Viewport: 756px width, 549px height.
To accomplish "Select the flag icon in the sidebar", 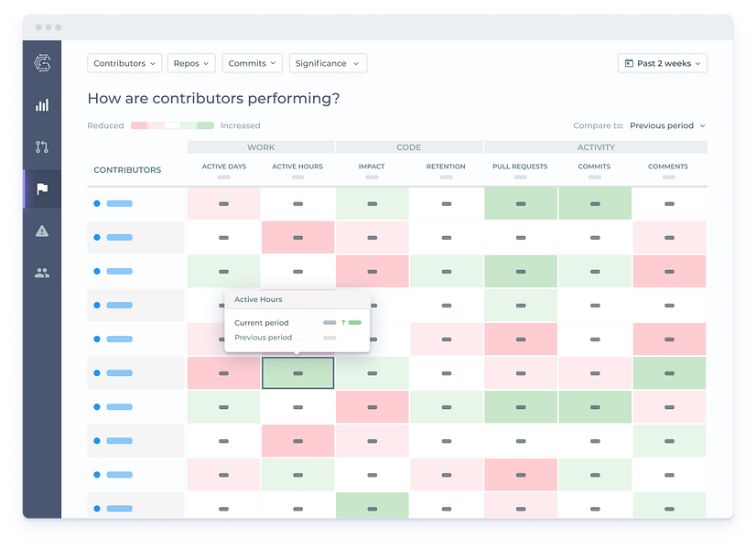I will pos(42,188).
